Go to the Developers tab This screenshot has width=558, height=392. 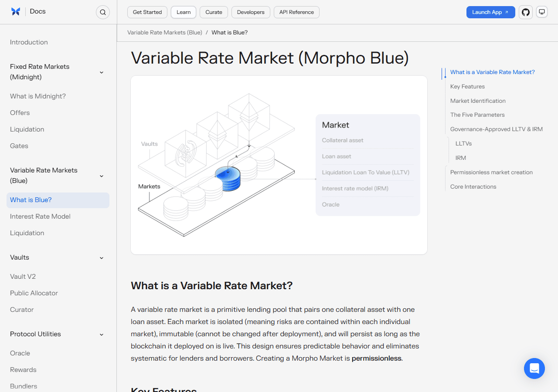tap(251, 12)
